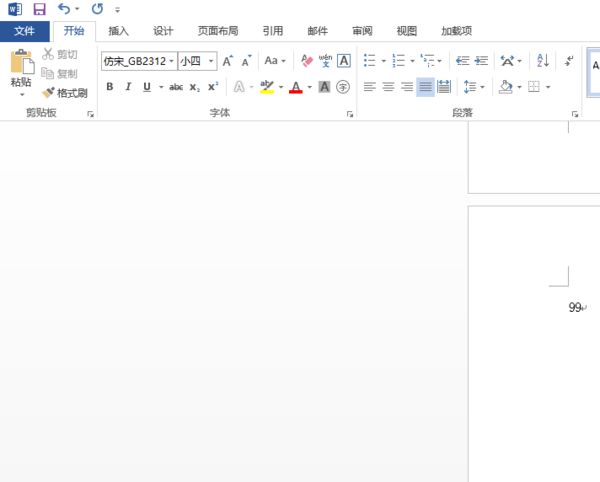Switch to the 视图 (View) tab

[407, 31]
